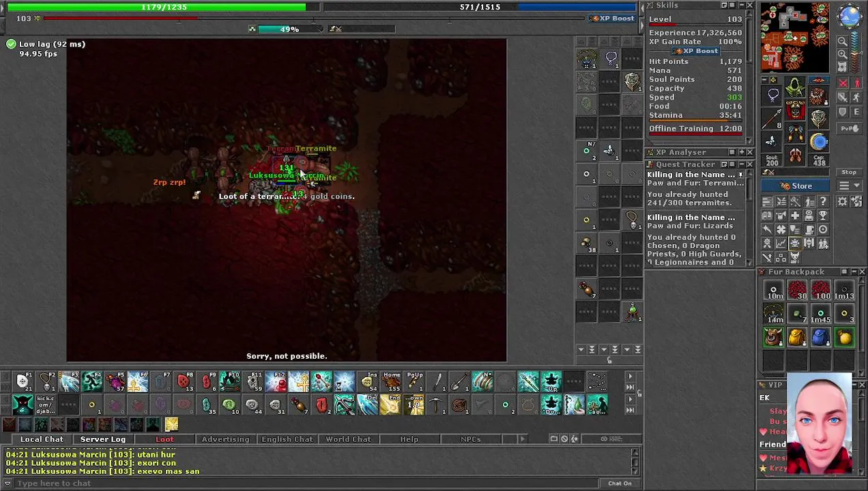Click the F1 hotkey slot

pyautogui.click(x=23, y=382)
